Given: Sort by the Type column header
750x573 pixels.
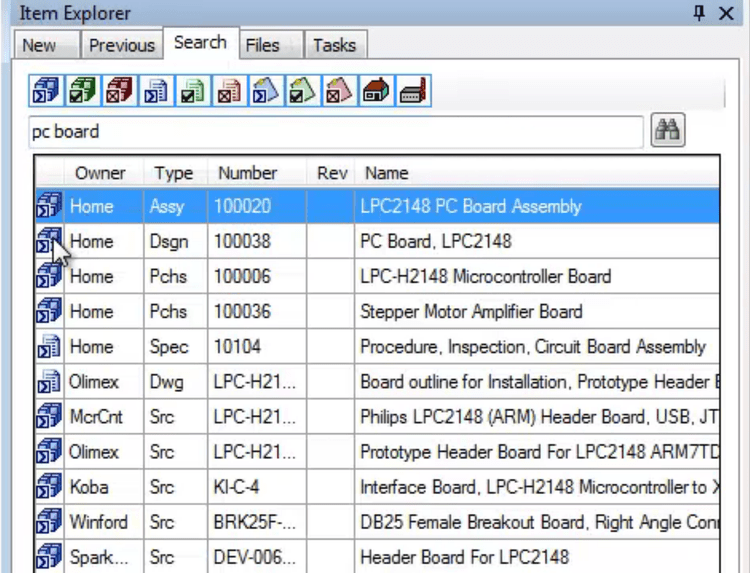Looking at the screenshot, I should tap(175, 173).
